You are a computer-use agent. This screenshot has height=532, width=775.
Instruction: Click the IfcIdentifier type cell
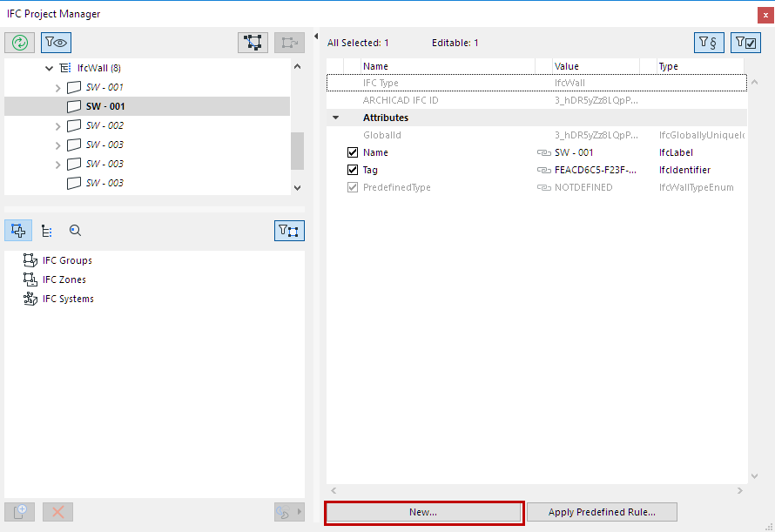(684, 170)
